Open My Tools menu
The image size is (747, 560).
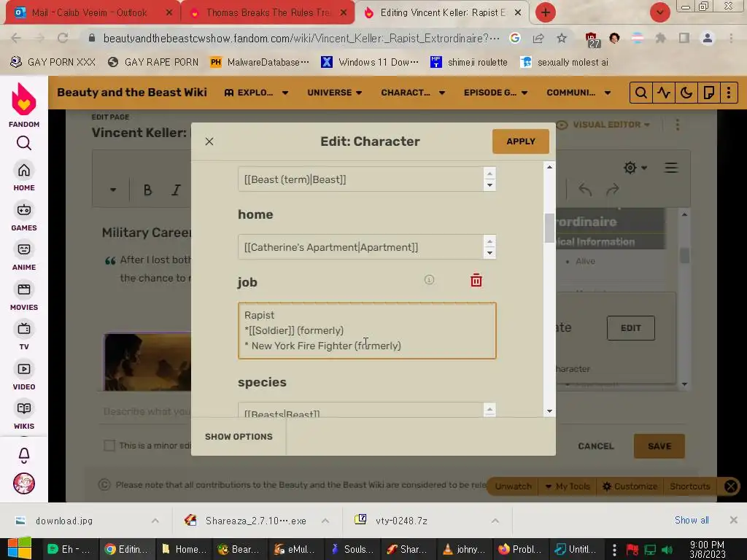click(568, 486)
